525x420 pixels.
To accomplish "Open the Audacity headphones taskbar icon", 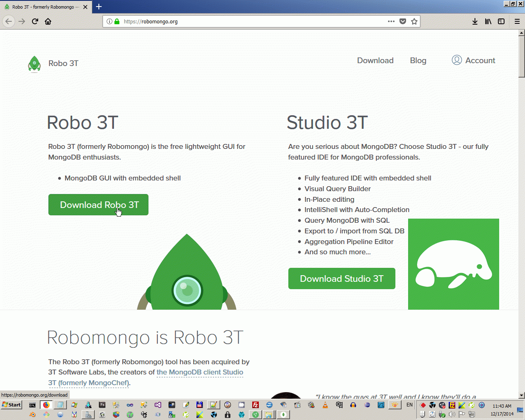I will tap(353, 405).
